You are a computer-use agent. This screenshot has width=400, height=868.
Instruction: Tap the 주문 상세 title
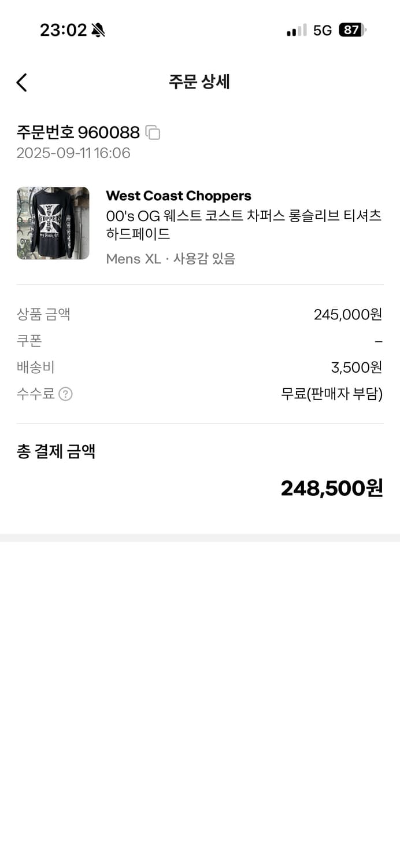click(200, 82)
